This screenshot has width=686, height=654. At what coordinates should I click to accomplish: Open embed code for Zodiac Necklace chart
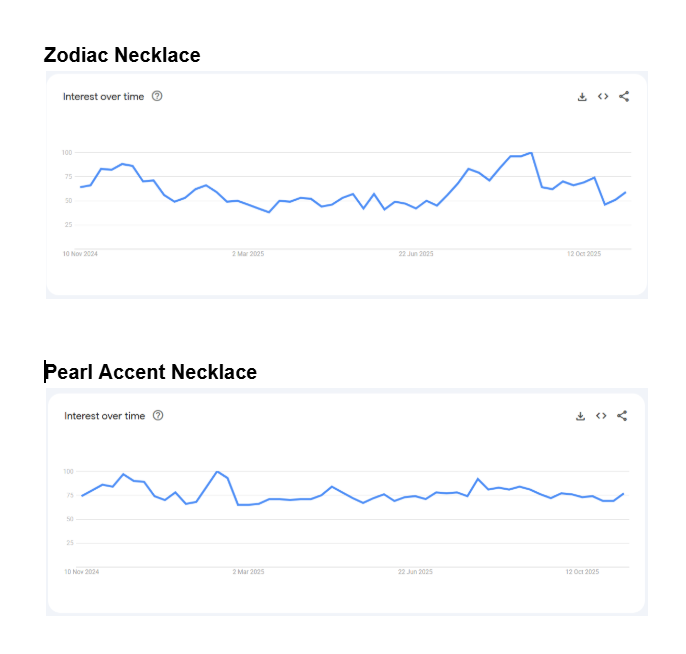[603, 97]
